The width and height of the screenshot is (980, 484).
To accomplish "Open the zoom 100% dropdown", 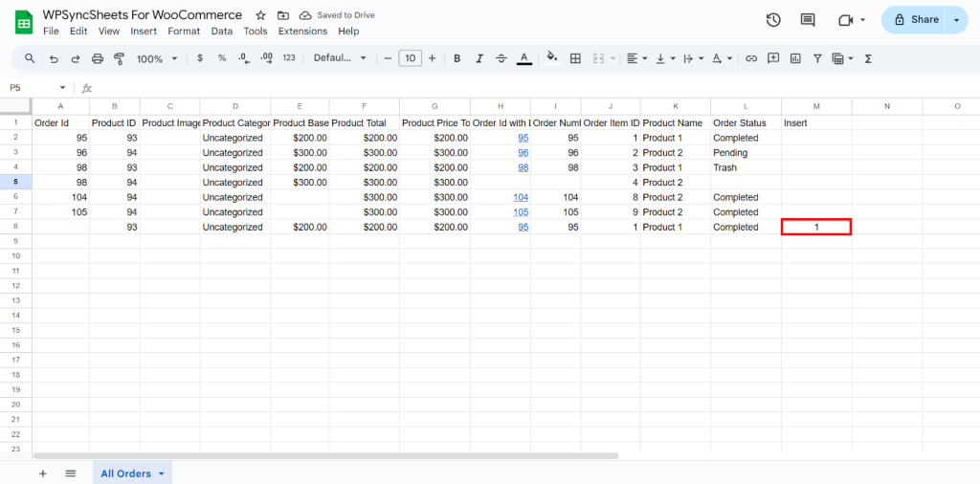I will click(x=157, y=58).
